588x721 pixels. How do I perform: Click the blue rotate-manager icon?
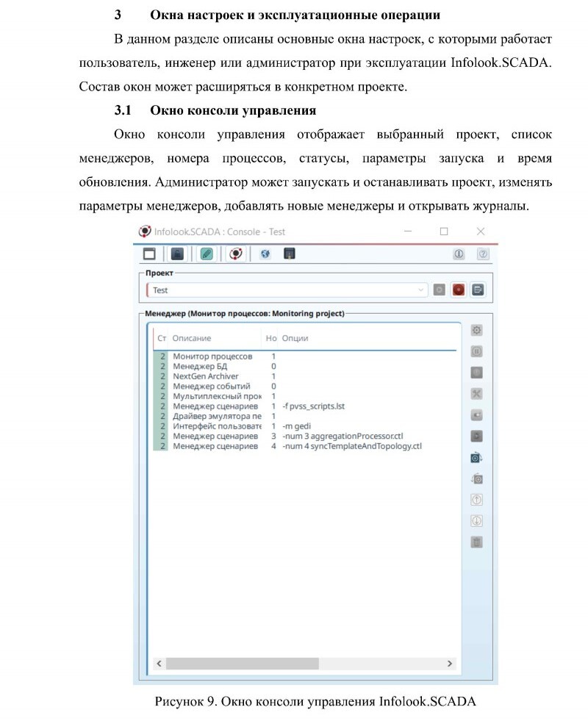pos(477,458)
